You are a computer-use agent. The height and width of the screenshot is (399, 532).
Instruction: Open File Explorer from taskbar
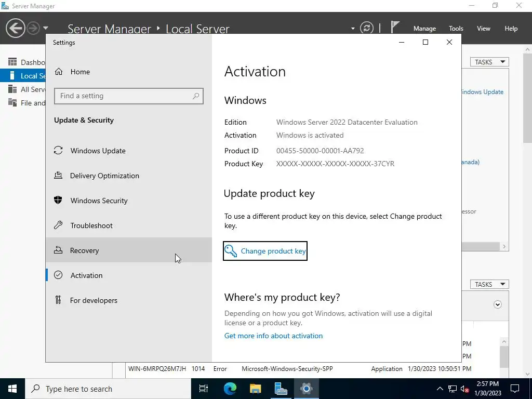click(255, 389)
